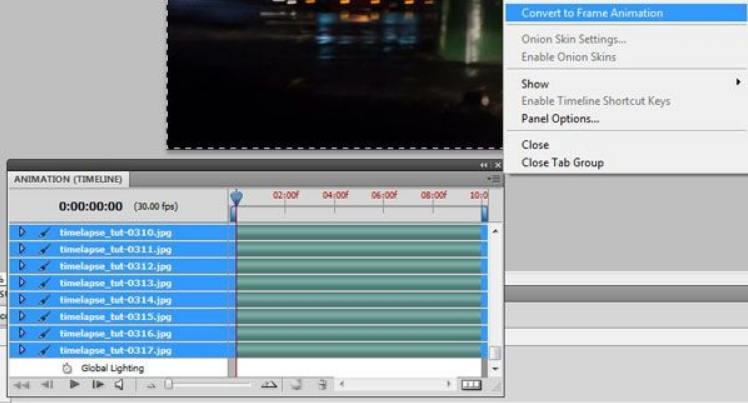748x403 pixels.
Task: Collapse the Animation panel with double arrows
Action: [484, 165]
